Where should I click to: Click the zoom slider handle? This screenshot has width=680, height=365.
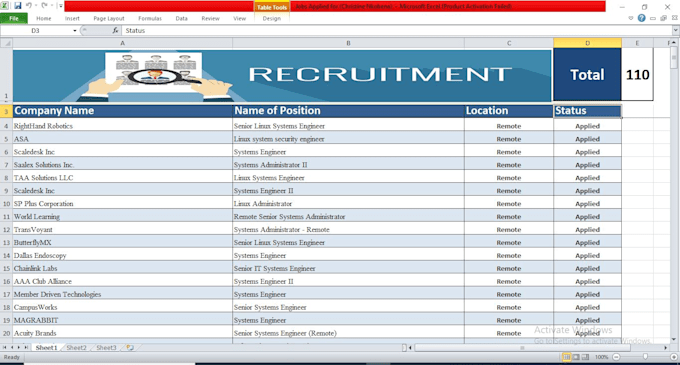point(645,357)
